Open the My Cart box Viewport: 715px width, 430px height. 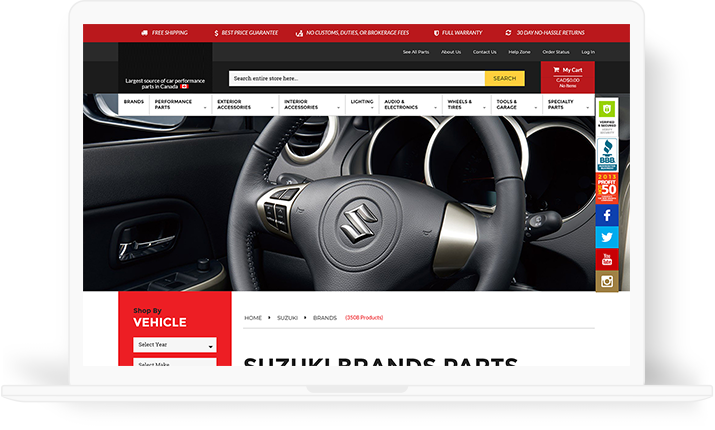(568, 77)
